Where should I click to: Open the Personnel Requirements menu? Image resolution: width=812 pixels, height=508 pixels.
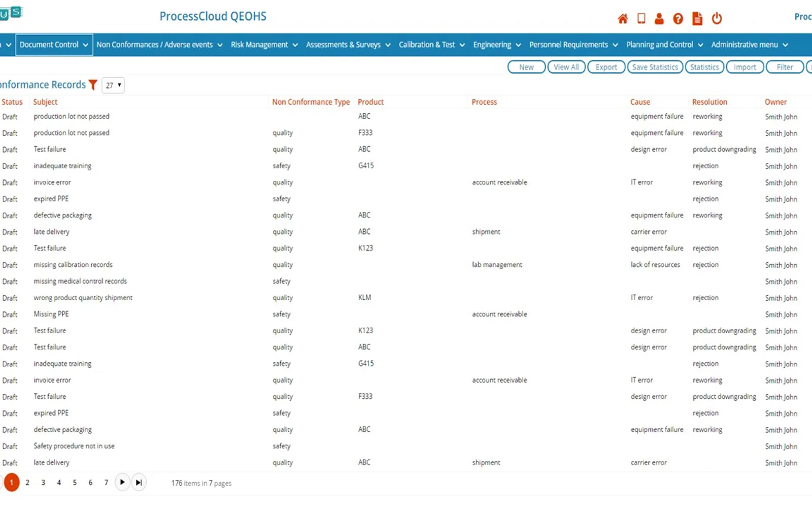point(573,45)
